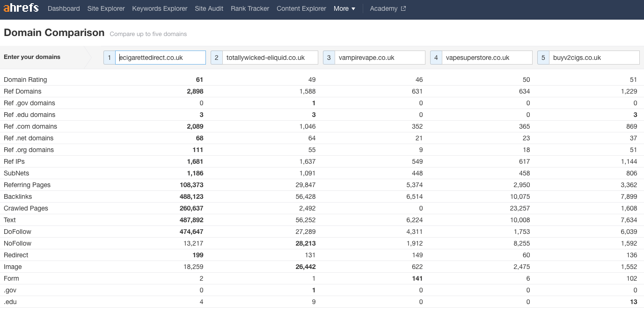Click the Form row label

[11, 278]
